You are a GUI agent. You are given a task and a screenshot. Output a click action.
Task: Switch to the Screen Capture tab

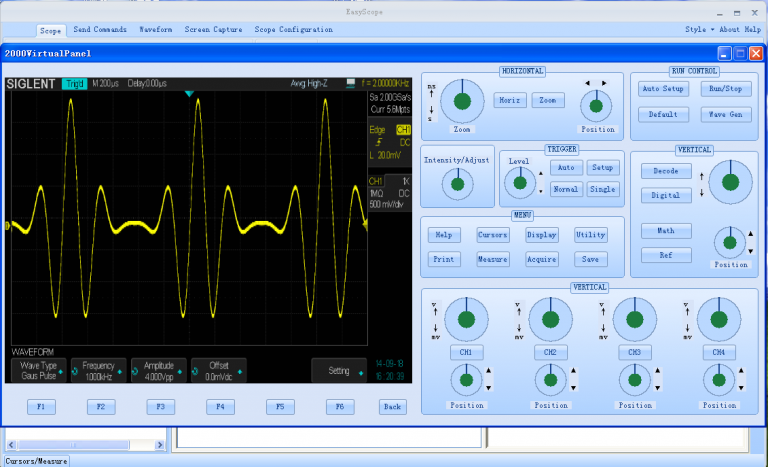(x=214, y=30)
